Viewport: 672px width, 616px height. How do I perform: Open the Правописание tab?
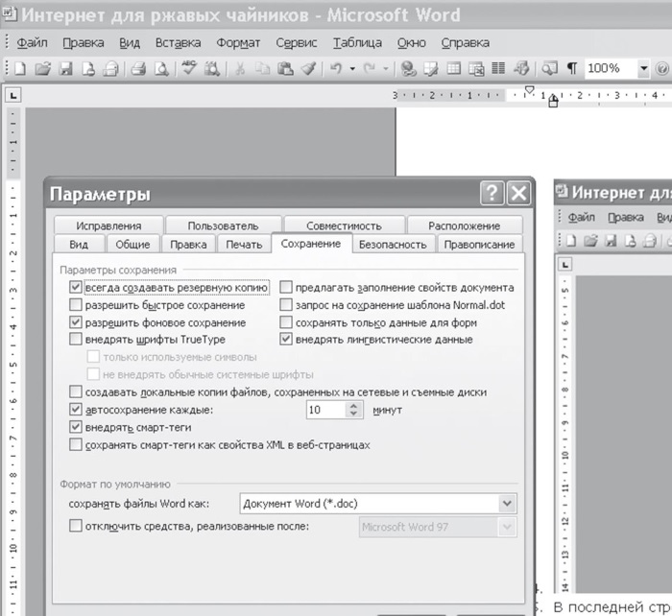pyautogui.click(x=478, y=245)
